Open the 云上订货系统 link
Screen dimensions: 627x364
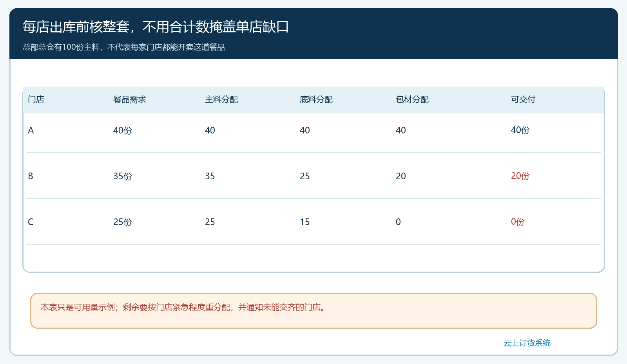(x=527, y=343)
